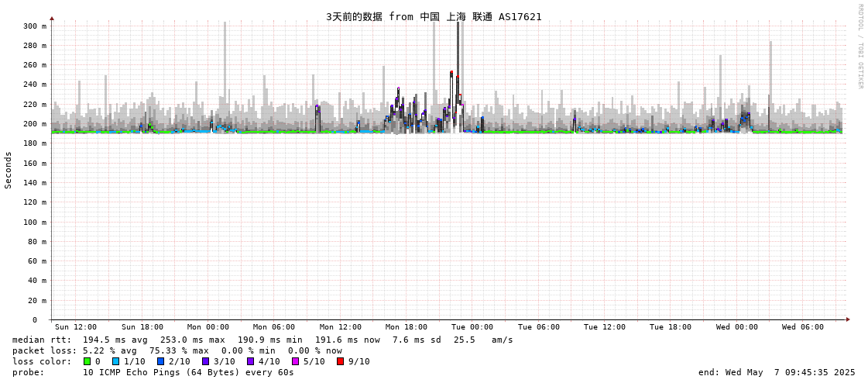Click the '20 m' y-axis label
868x383 pixels.
pos(37,300)
